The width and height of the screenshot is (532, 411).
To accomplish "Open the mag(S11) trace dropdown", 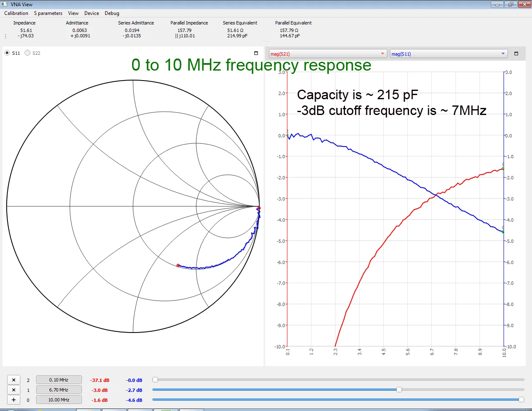I will tap(449, 54).
